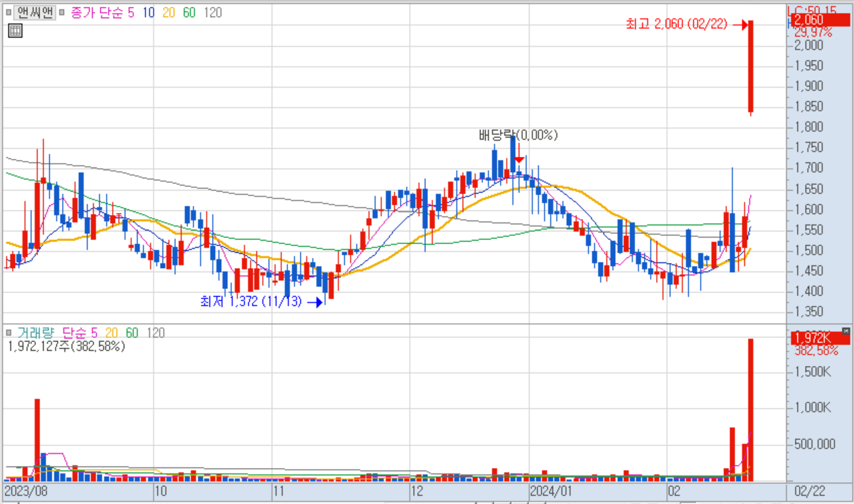Click the 1,650 price axis label

coord(808,189)
